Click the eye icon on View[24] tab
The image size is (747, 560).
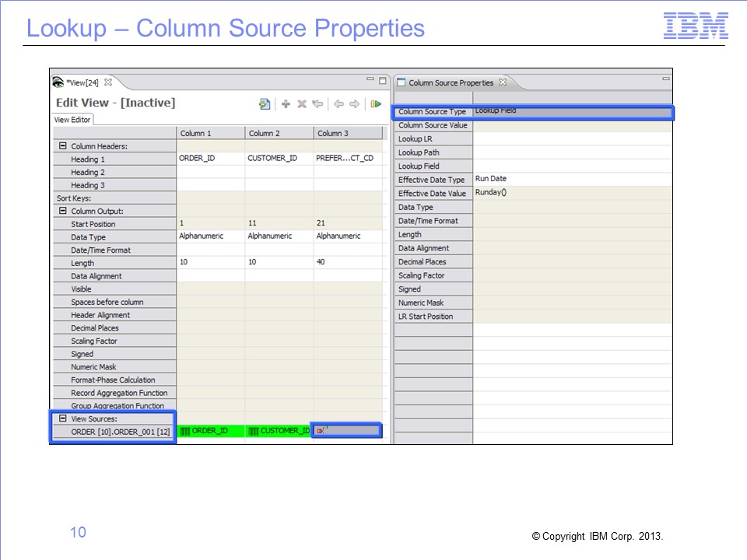[58, 82]
